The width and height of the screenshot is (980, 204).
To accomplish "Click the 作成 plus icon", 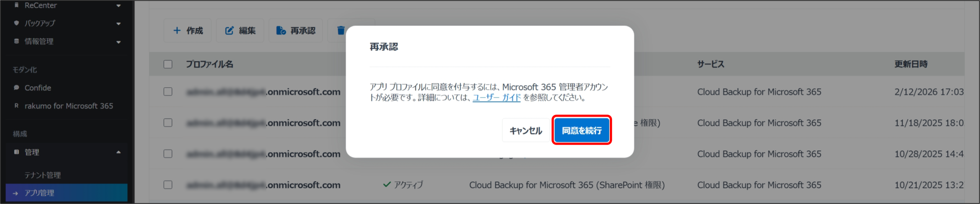I will 177,31.
